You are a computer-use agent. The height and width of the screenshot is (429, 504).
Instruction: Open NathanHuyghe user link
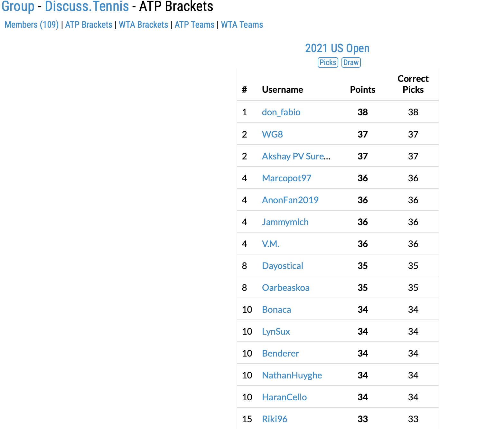pyautogui.click(x=292, y=375)
